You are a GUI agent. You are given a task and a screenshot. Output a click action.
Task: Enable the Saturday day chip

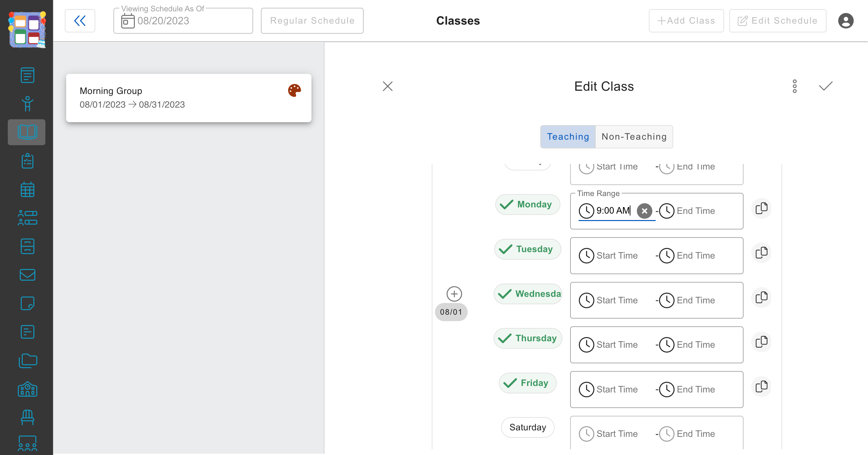pos(527,428)
